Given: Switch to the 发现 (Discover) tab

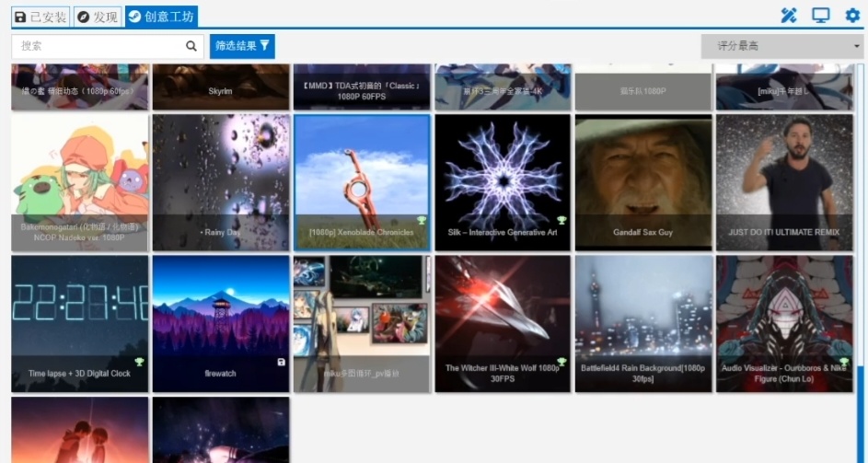Looking at the screenshot, I should 98,17.
